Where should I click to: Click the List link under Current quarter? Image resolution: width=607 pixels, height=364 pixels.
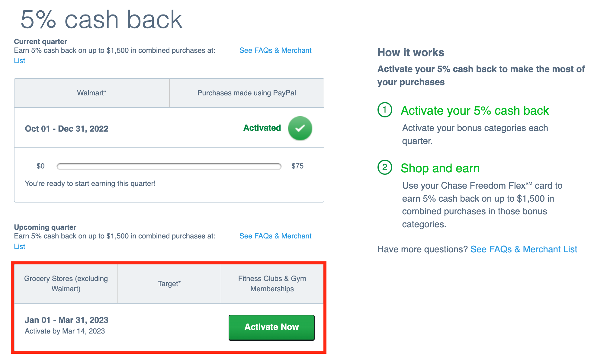pyautogui.click(x=20, y=61)
